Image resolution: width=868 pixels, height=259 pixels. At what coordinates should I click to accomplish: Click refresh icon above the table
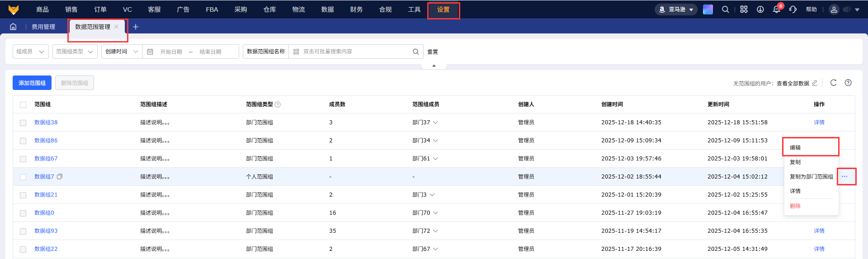click(x=834, y=83)
